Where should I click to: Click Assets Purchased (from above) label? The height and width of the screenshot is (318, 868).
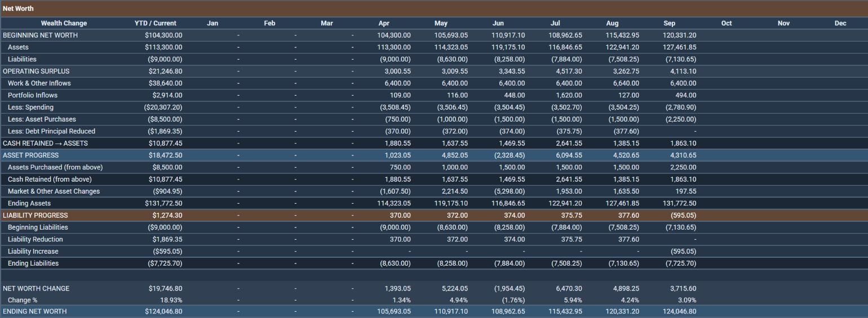55,167
